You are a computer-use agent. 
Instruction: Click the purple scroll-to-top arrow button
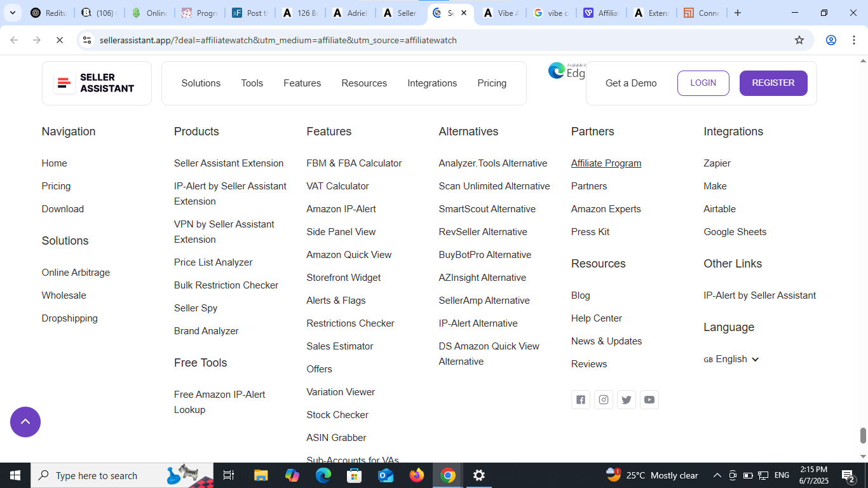click(x=25, y=422)
